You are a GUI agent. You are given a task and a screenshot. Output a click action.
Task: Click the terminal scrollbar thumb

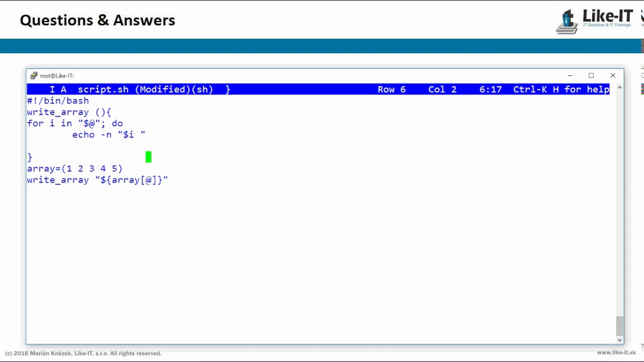pyautogui.click(x=619, y=326)
